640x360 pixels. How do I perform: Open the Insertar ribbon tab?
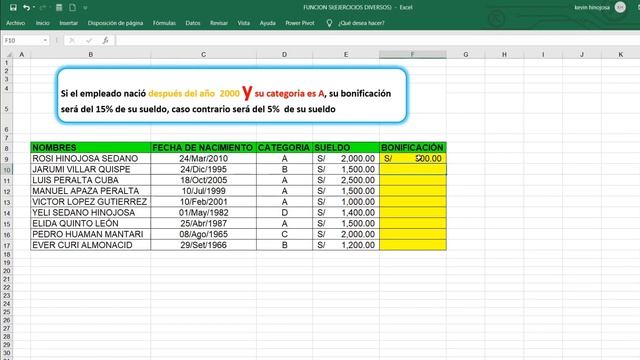tap(68, 23)
